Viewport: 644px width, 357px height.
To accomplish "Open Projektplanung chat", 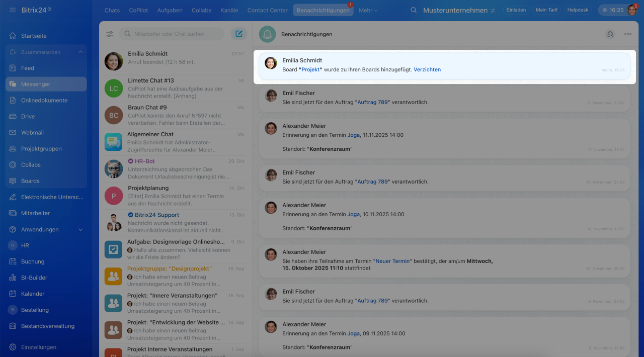I will pyautogui.click(x=175, y=196).
